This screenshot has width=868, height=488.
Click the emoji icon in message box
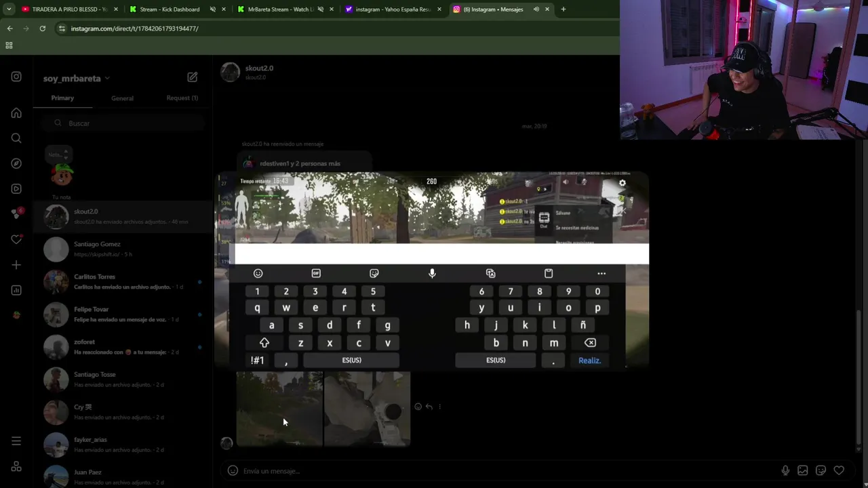[x=233, y=470]
